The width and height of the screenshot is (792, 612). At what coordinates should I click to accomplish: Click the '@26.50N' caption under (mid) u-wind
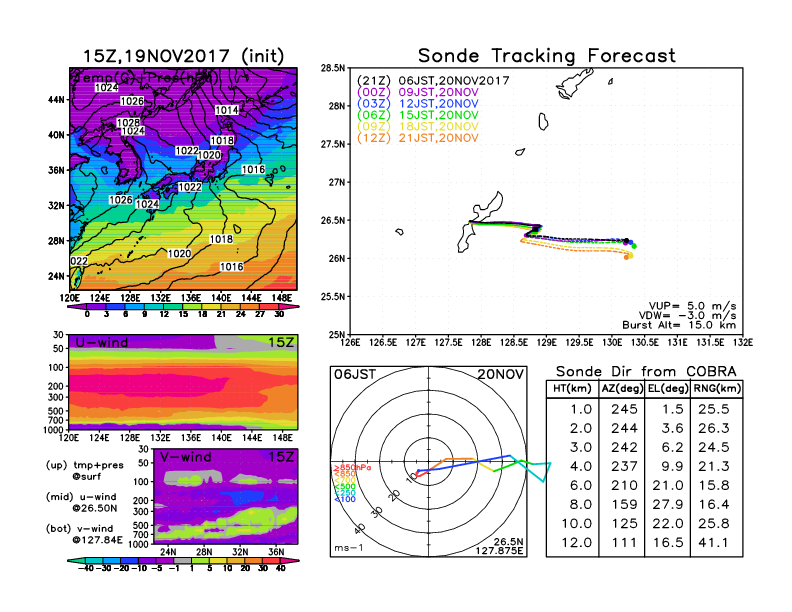click(94, 508)
